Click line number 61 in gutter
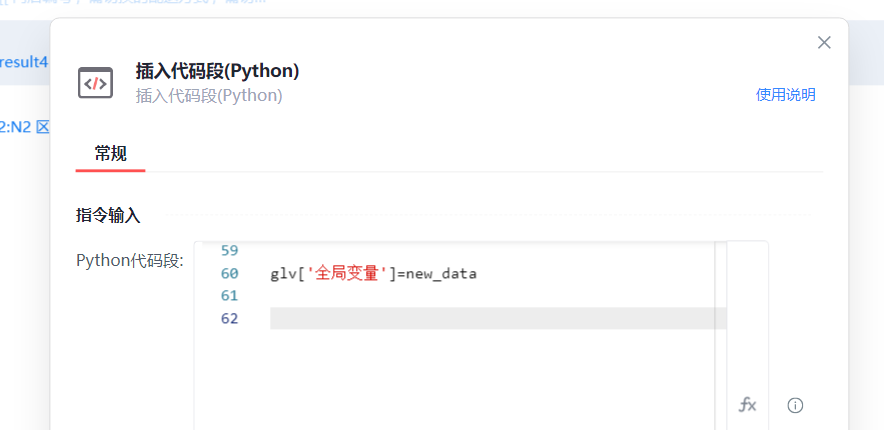This screenshot has height=430, width=884. click(229, 295)
